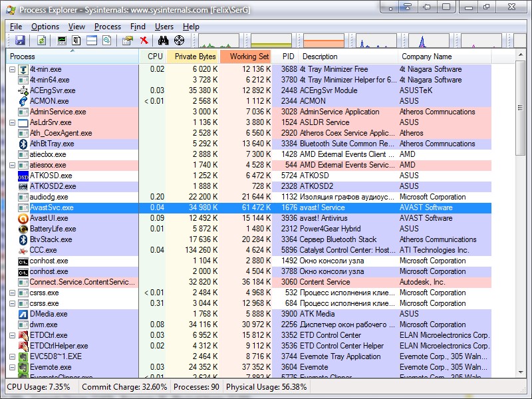Screen dimensions: 532x399
Task: Click the ACEngSvr.exe process icon
Action: 23,90
